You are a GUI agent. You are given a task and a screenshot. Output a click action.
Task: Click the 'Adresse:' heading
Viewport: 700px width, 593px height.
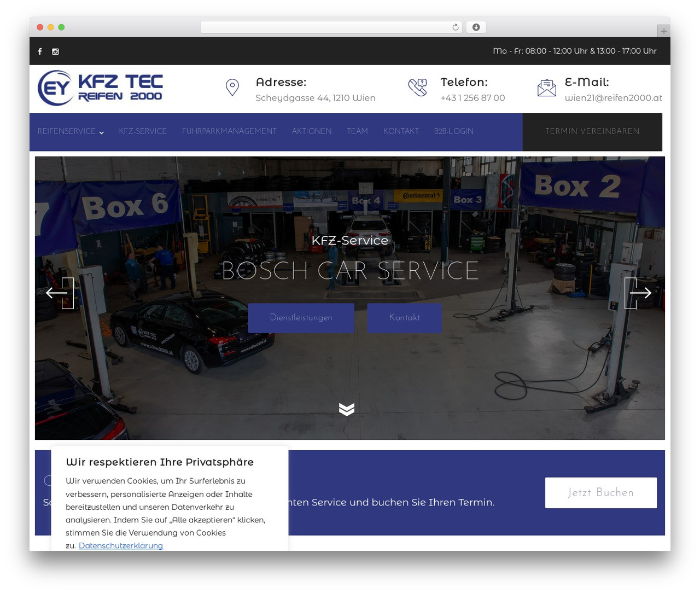[x=281, y=82]
